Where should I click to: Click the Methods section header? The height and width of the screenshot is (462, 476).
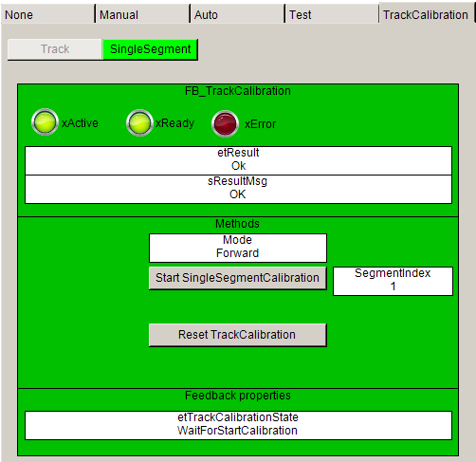point(237,224)
